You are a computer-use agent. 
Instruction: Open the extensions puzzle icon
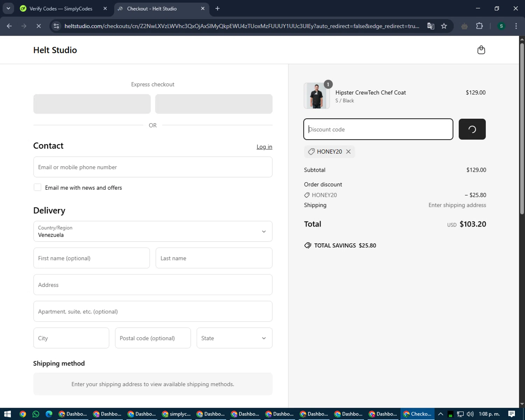click(479, 26)
